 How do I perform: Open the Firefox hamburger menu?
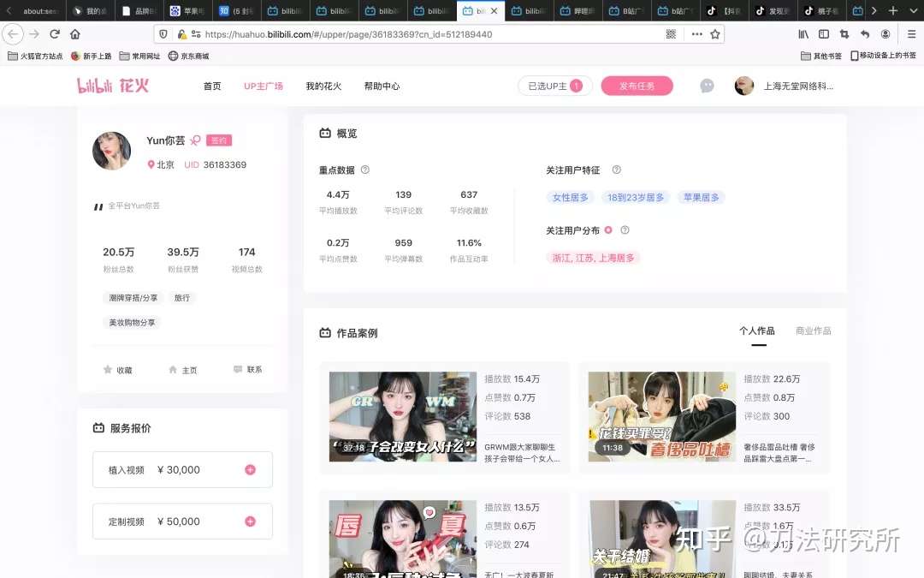(x=911, y=34)
